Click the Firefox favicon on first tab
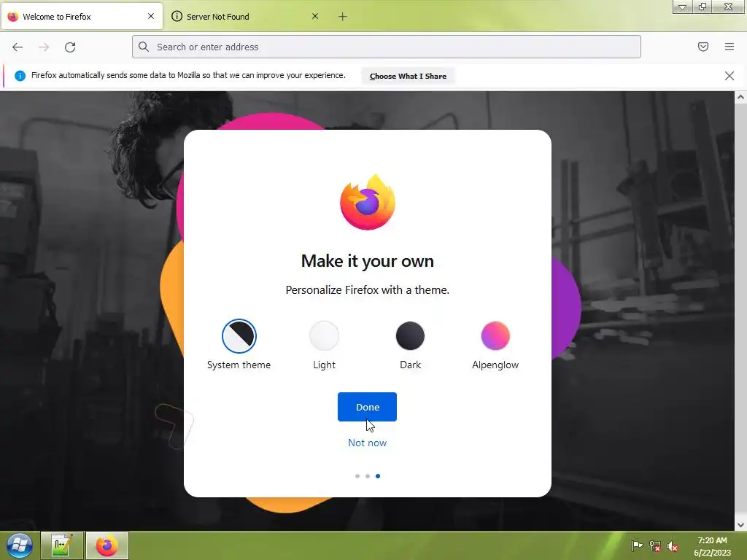This screenshot has height=560, width=747. coord(13,17)
